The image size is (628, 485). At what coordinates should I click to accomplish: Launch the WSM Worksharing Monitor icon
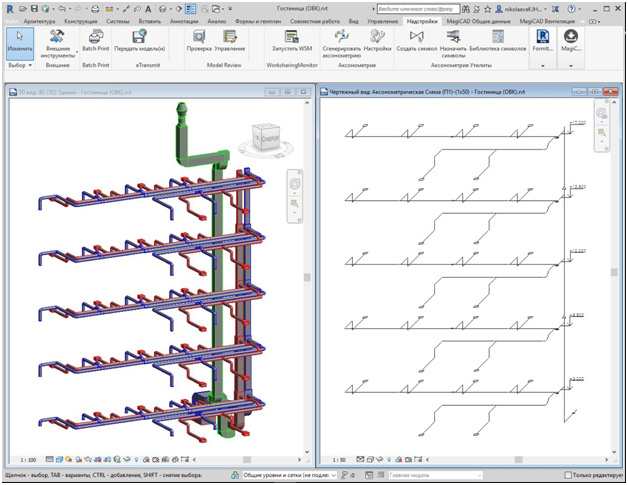click(x=292, y=36)
